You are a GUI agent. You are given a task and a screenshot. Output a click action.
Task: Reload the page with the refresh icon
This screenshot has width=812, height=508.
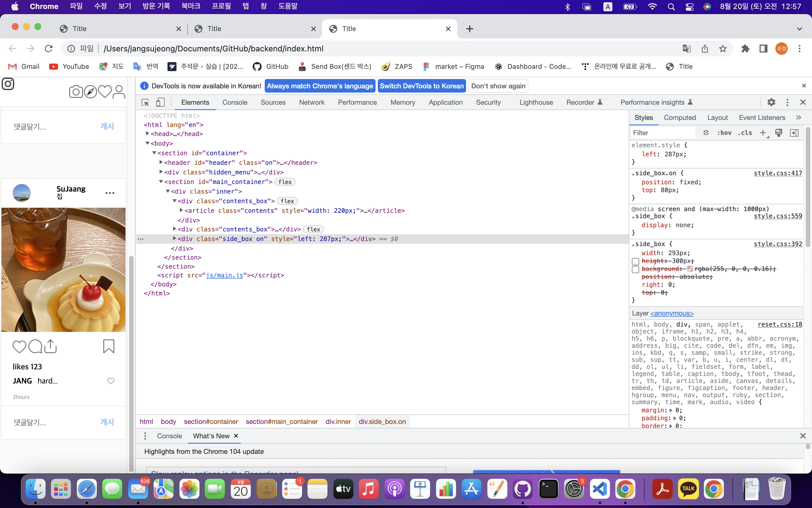[x=49, y=48]
